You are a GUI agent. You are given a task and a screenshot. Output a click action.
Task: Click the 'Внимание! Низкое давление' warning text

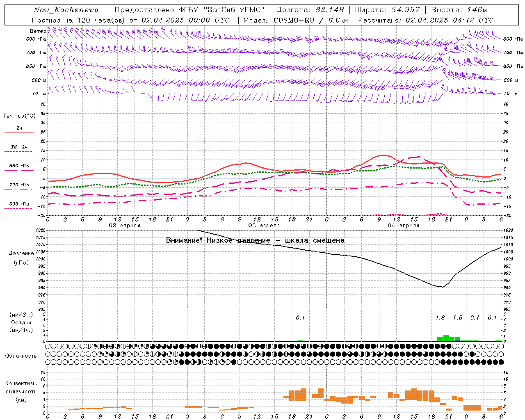click(218, 240)
